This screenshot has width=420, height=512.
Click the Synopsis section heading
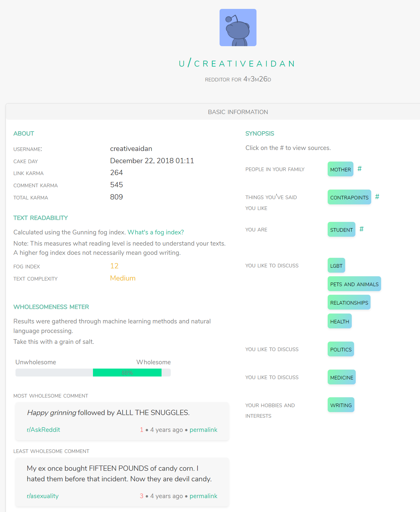tap(260, 134)
